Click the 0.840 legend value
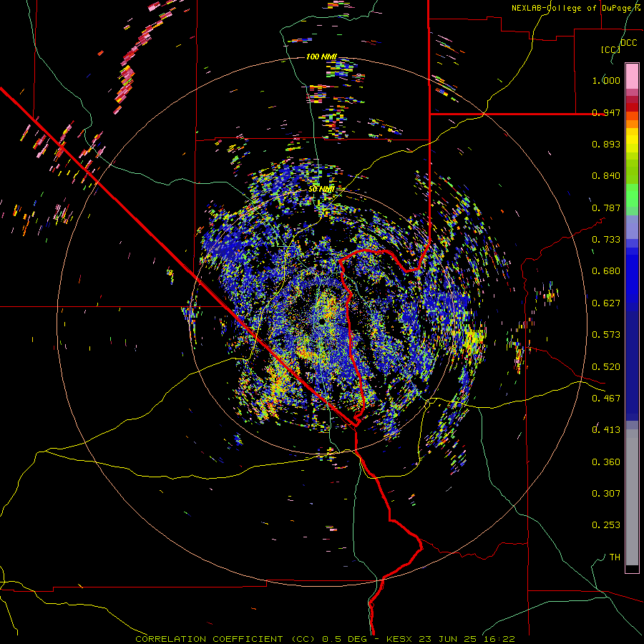 click(606, 176)
